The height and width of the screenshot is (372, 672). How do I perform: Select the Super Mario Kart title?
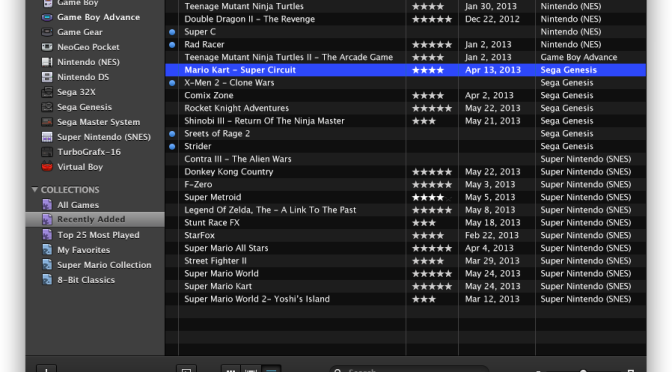click(x=218, y=286)
